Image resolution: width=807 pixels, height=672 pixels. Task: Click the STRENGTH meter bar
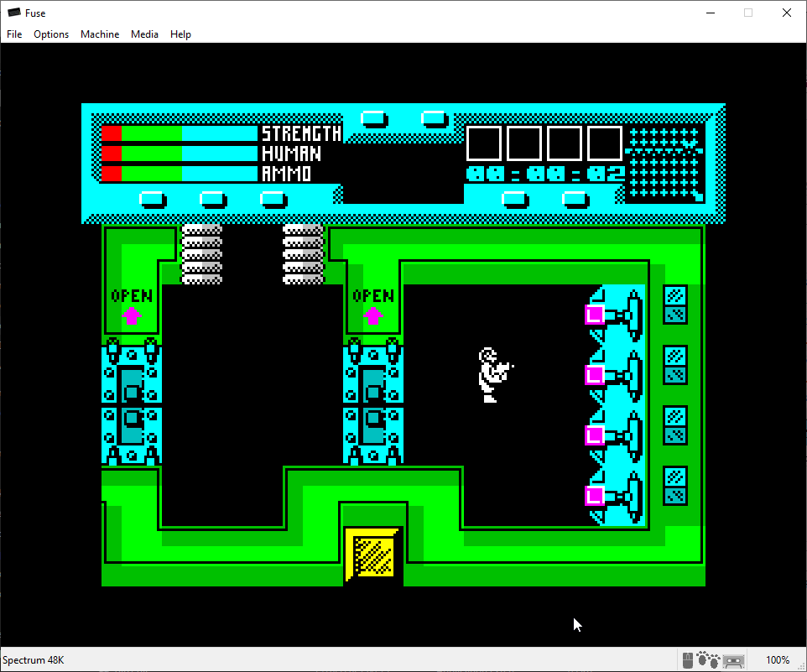click(x=180, y=133)
